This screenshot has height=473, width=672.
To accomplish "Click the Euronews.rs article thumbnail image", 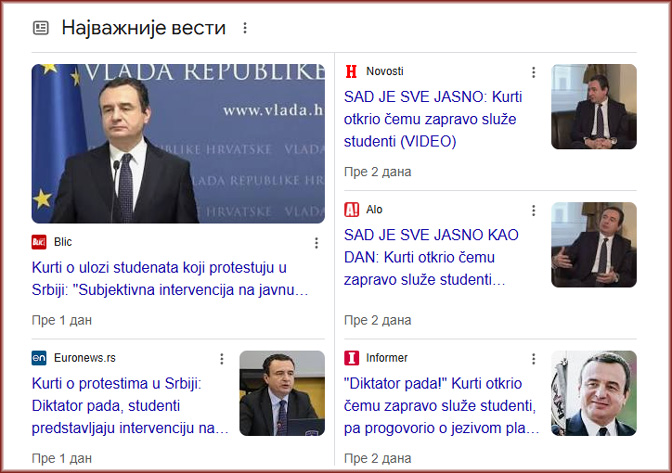I will [x=282, y=393].
